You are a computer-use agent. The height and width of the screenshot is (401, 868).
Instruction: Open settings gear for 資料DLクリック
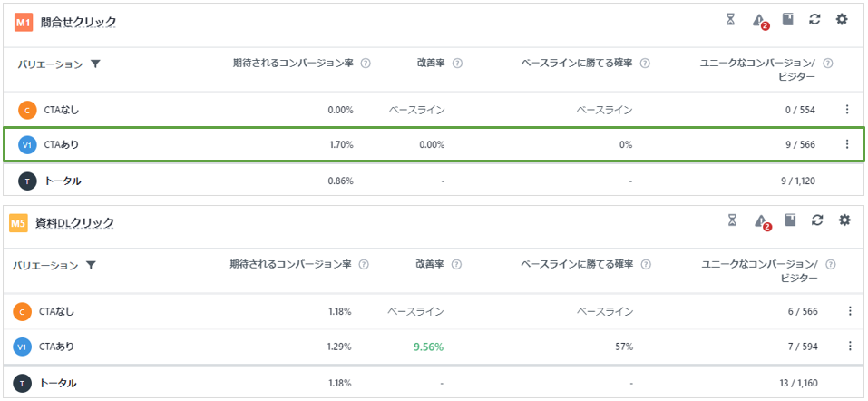pos(844,220)
